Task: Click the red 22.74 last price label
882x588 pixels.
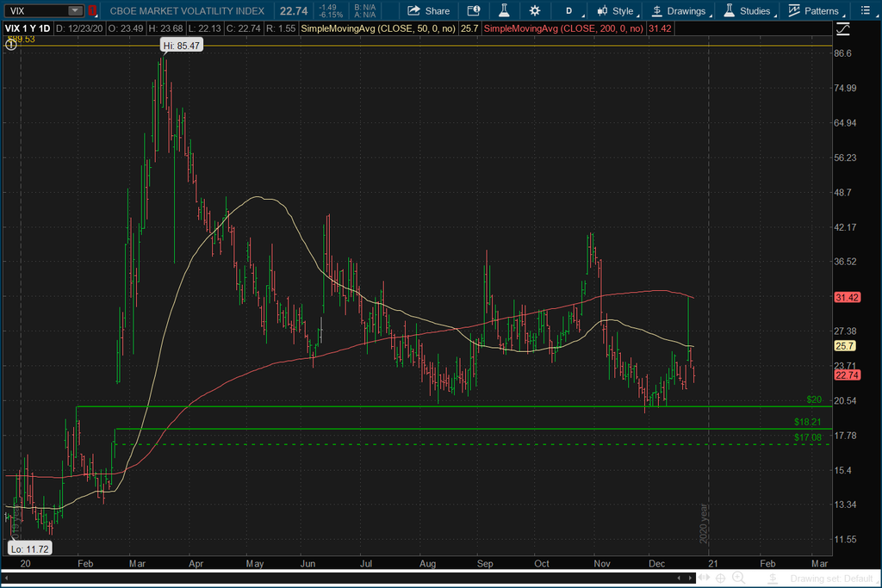Action: tap(847, 375)
